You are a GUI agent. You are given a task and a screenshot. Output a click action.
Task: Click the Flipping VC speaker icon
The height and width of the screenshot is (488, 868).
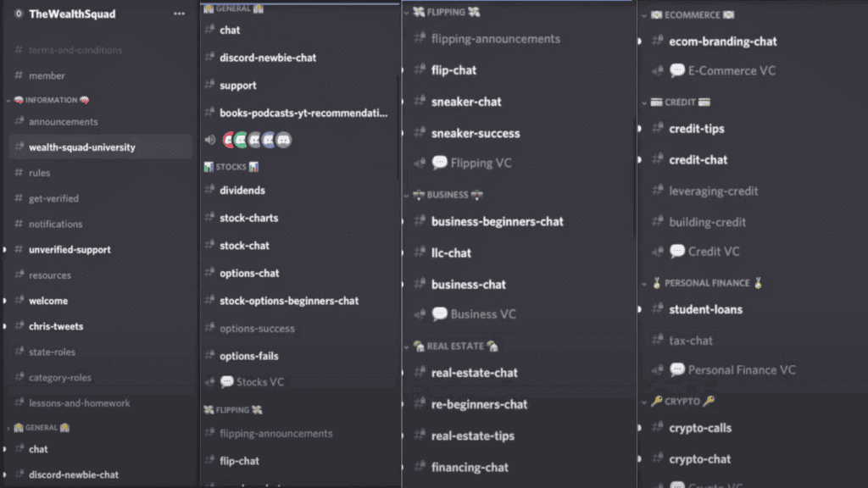[x=420, y=163]
